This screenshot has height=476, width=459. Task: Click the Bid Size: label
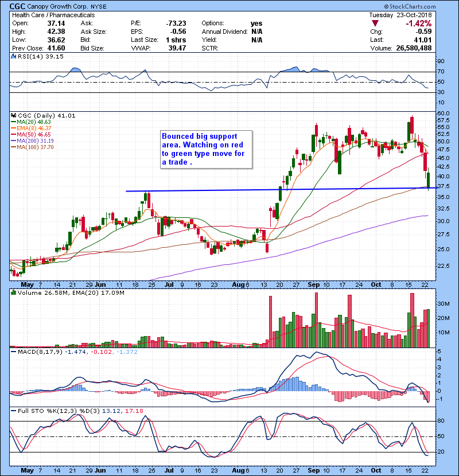pos(92,48)
